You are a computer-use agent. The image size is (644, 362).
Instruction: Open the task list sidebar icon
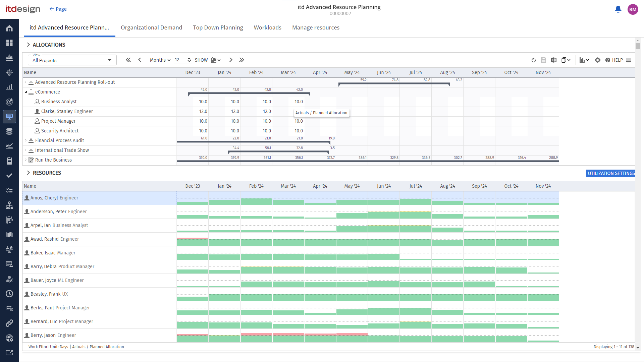pyautogui.click(x=9, y=190)
